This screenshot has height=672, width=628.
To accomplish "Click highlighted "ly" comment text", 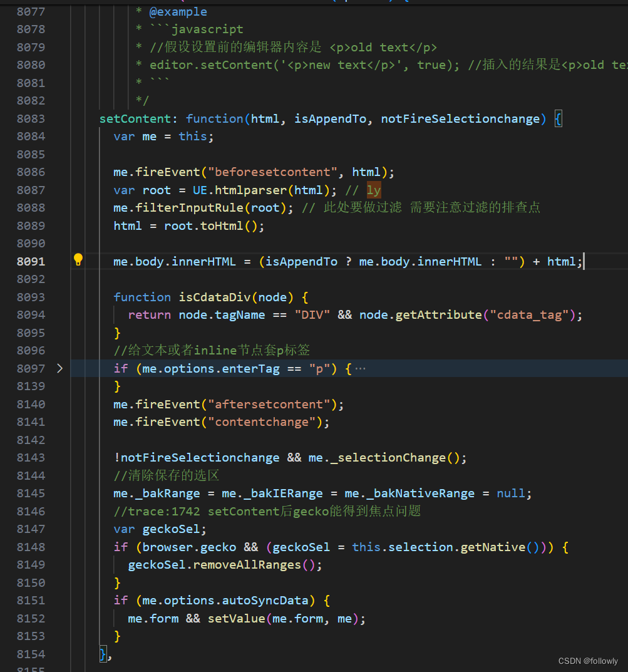I will pyautogui.click(x=374, y=190).
